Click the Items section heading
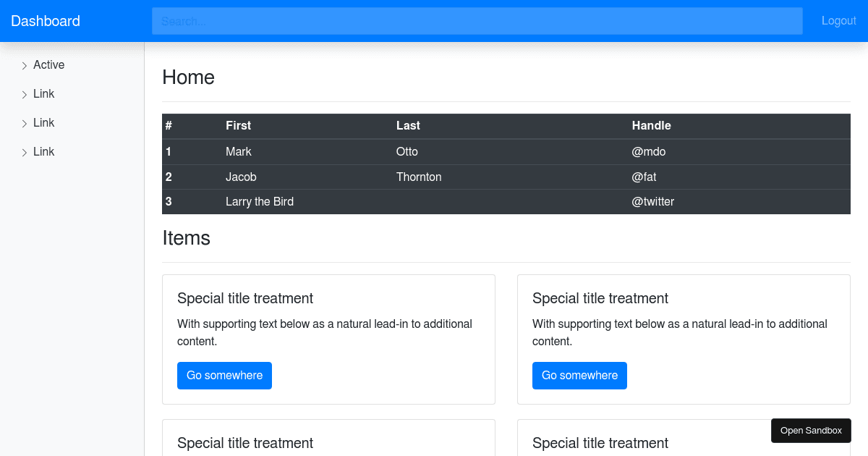Screen dimensions: 868x456 187,237
